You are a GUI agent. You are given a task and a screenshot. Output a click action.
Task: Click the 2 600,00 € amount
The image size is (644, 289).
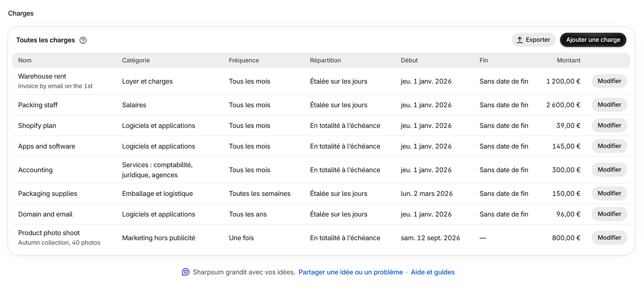click(x=563, y=105)
